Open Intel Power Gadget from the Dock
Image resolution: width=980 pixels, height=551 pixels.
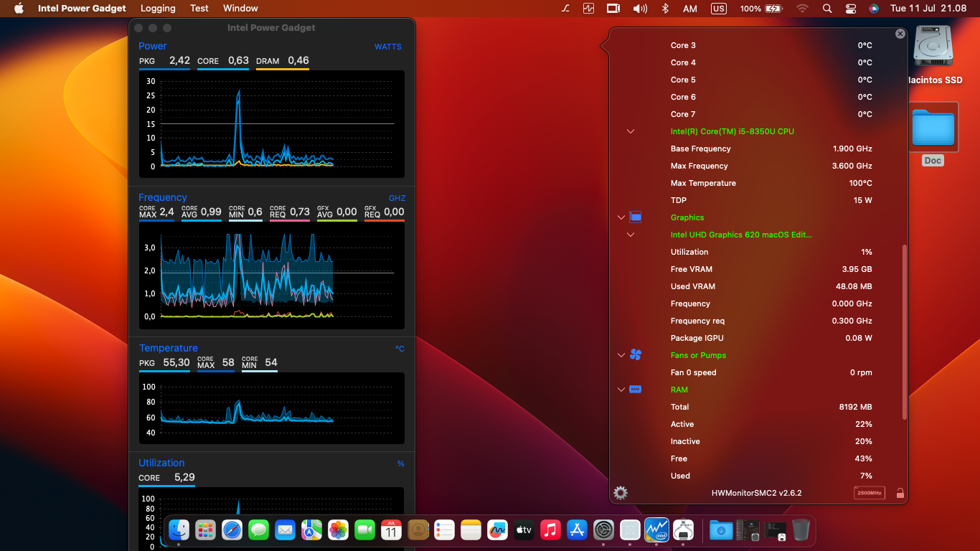(656, 529)
